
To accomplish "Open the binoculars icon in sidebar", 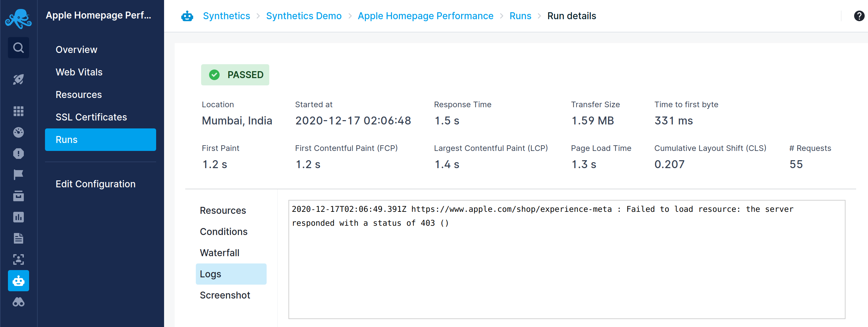I will (19, 302).
